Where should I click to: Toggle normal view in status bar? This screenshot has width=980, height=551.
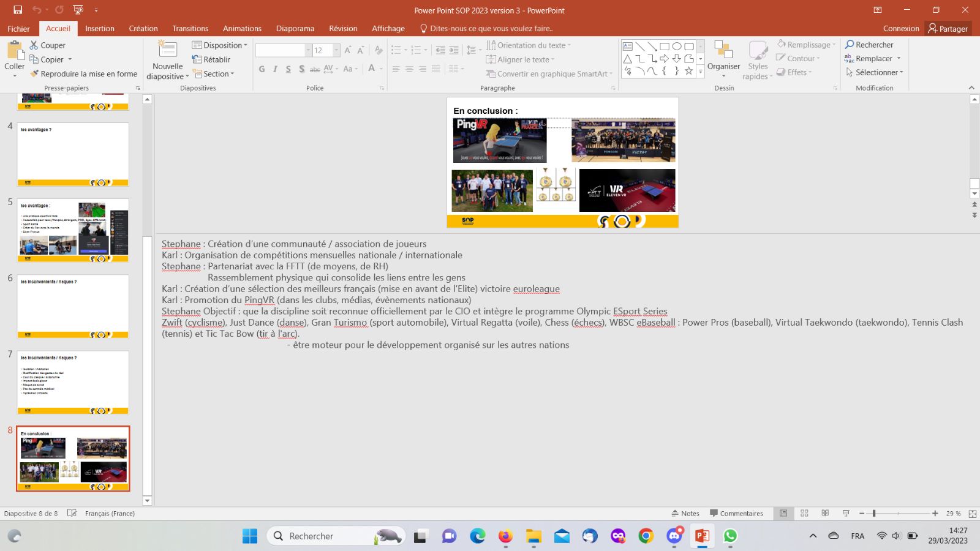pos(783,513)
